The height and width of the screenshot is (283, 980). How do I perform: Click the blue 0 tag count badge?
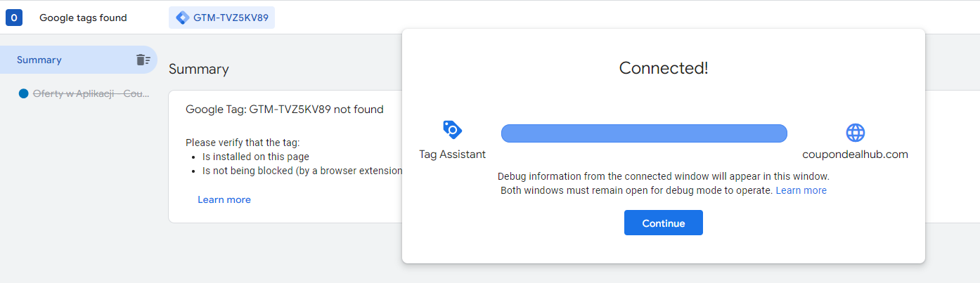click(x=14, y=18)
